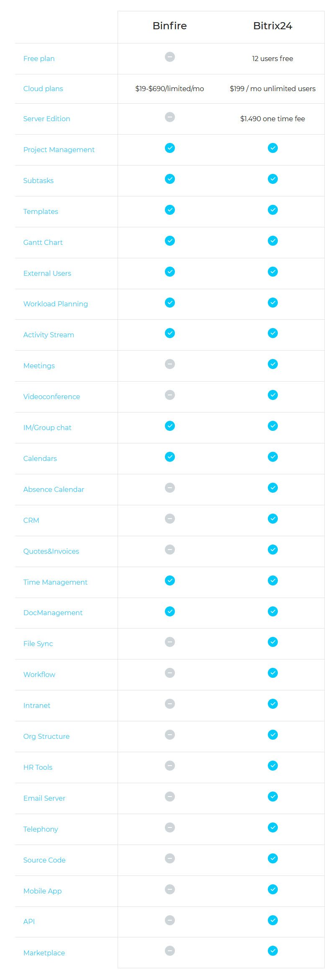331x980 pixels.
Task: Open the Free plan link
Action: point(39,59)
